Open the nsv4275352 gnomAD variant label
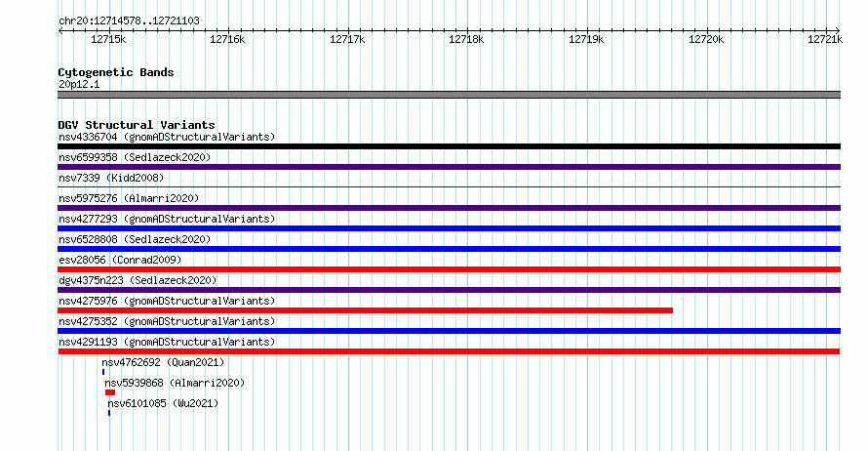Image resolution: width=868 pixels, height=451 pixels. pos(167,321)
